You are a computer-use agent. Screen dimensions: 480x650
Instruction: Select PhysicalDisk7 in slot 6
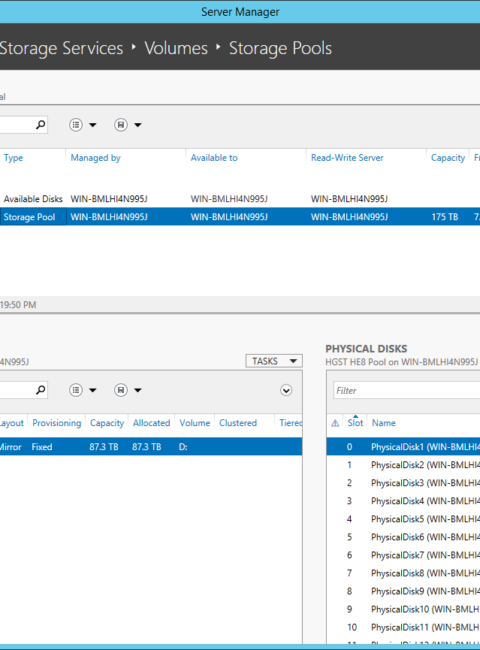403,555
